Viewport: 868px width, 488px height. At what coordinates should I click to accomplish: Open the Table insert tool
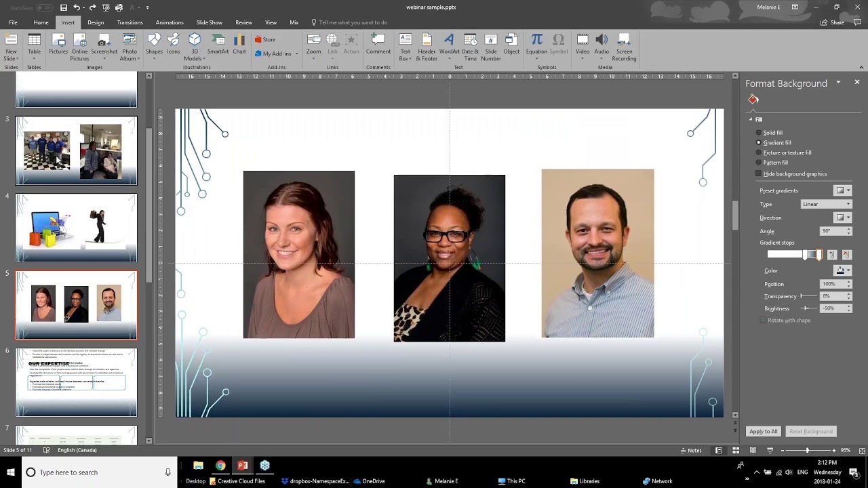[34, 47]
